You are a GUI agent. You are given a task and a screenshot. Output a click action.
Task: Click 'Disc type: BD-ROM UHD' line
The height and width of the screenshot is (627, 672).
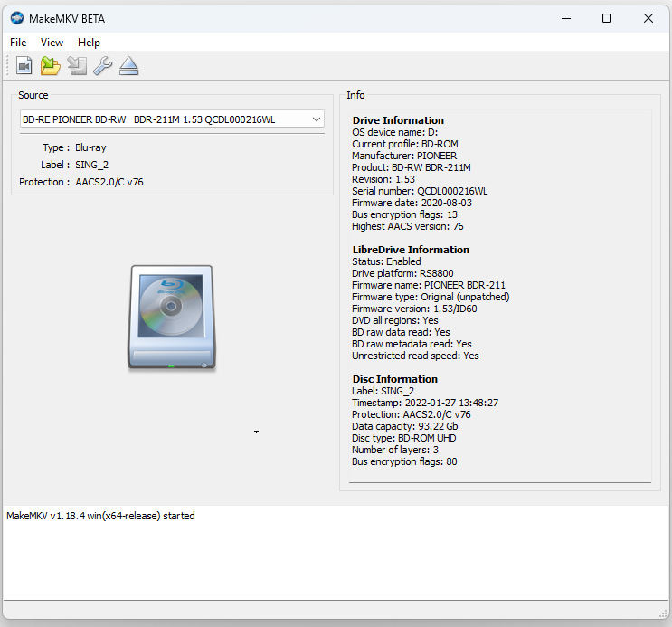click(403, 438)
